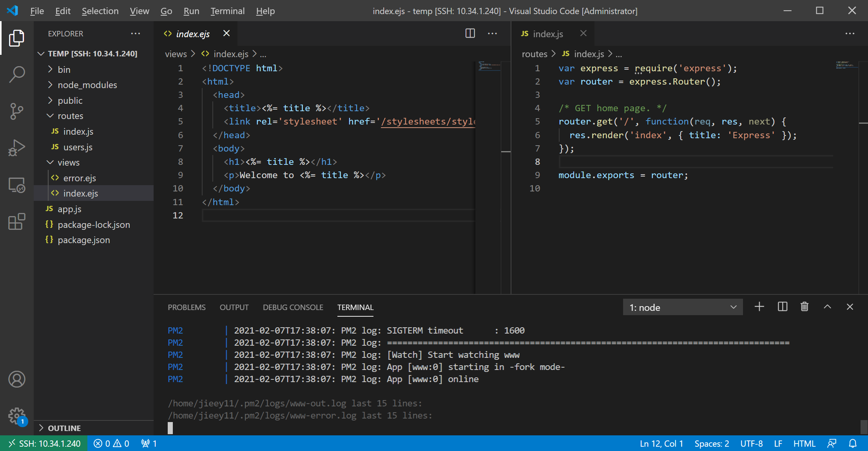868x451 pixels.
Task: Expand the node_modules folder
Action: pos(87,85)
